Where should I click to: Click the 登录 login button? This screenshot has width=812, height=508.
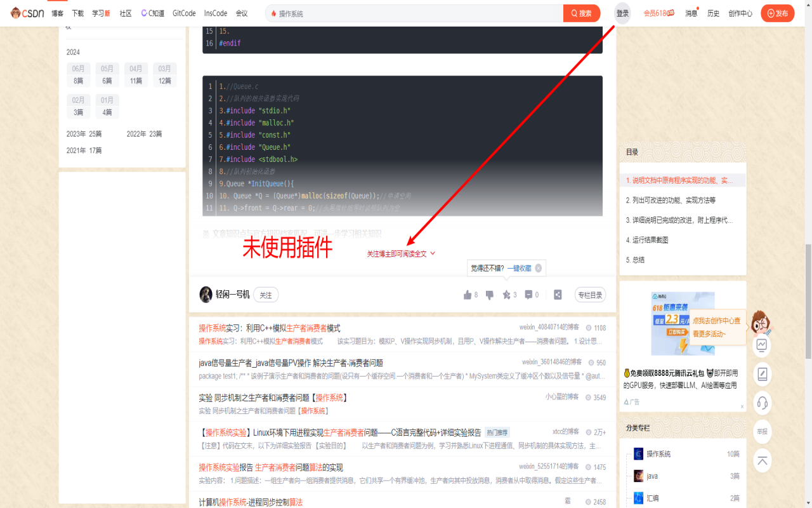pos(622,13)
